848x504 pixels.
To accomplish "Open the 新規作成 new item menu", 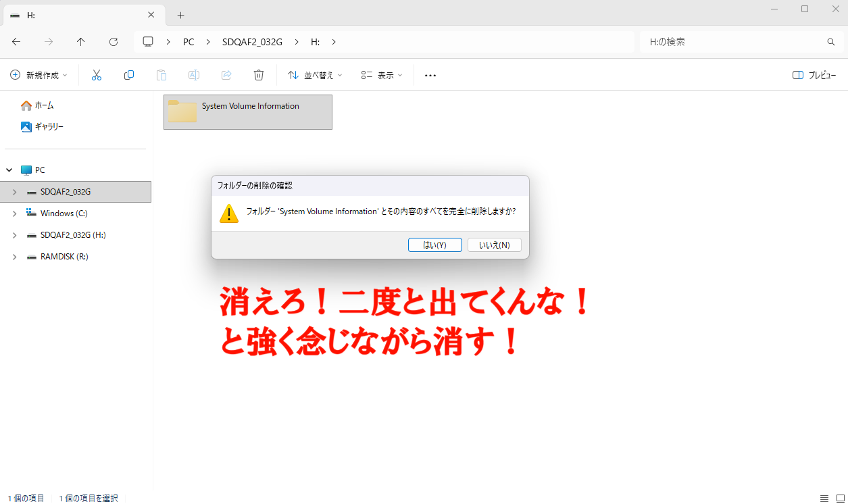I will click(x=39, y=75).
